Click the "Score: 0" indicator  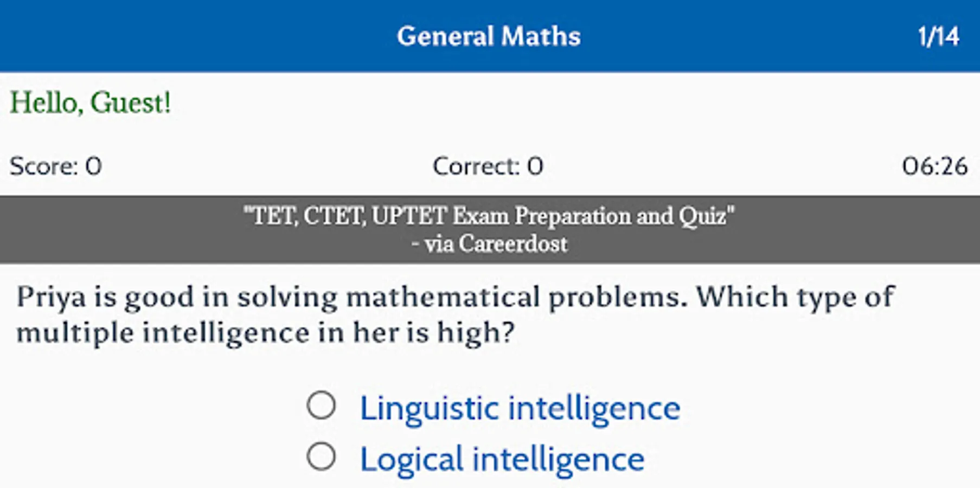click(x=56, y=166)
